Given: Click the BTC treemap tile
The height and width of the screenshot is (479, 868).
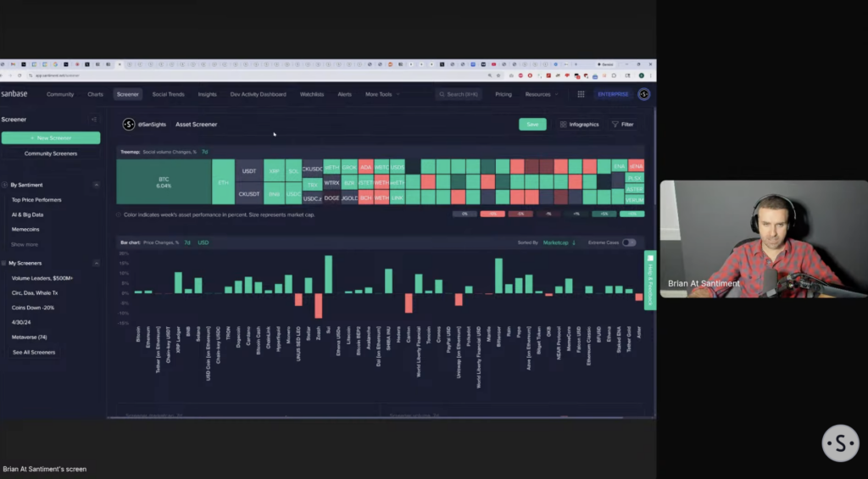Looking at the screenshot, I should (164, 182).
